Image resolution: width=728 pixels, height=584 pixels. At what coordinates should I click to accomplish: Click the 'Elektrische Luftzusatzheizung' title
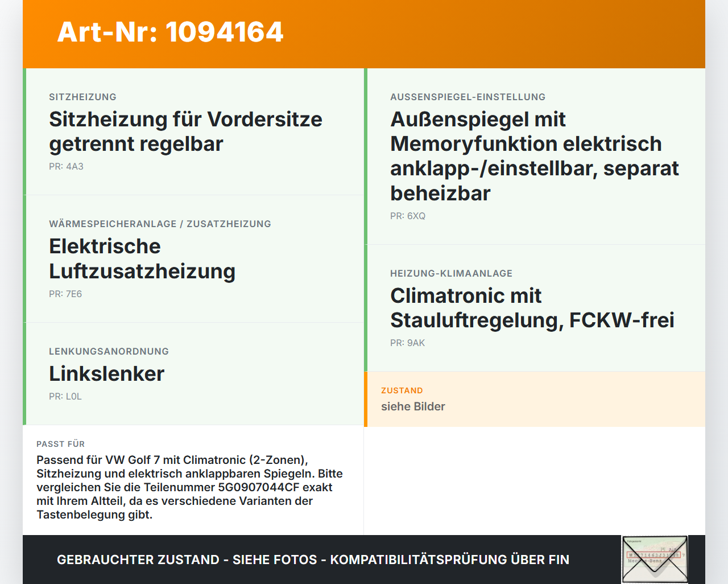[142, 258]
